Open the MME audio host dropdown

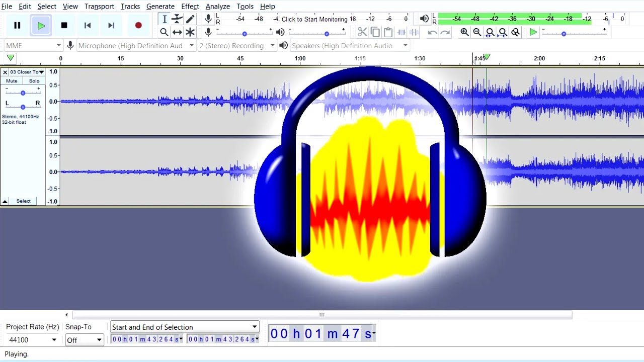pyautogui.click(x=33, y=45)
